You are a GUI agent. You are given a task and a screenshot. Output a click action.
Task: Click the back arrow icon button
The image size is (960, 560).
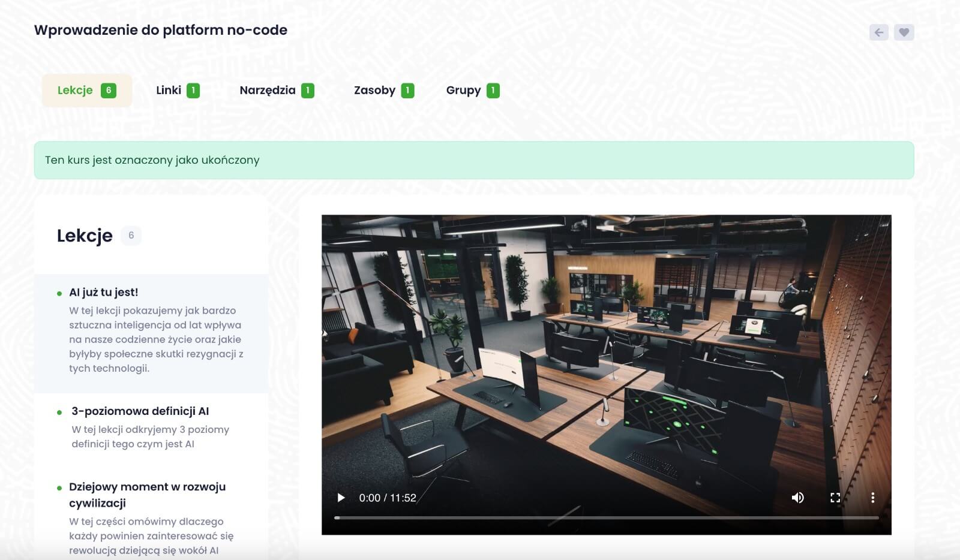tap(878, 32)
